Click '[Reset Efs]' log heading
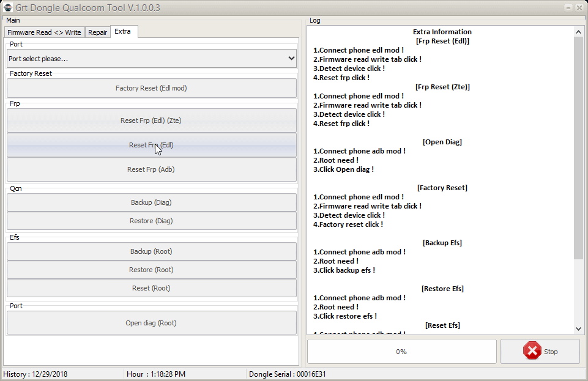The width and height of the screenshot is (588, 381). [442, 325]
